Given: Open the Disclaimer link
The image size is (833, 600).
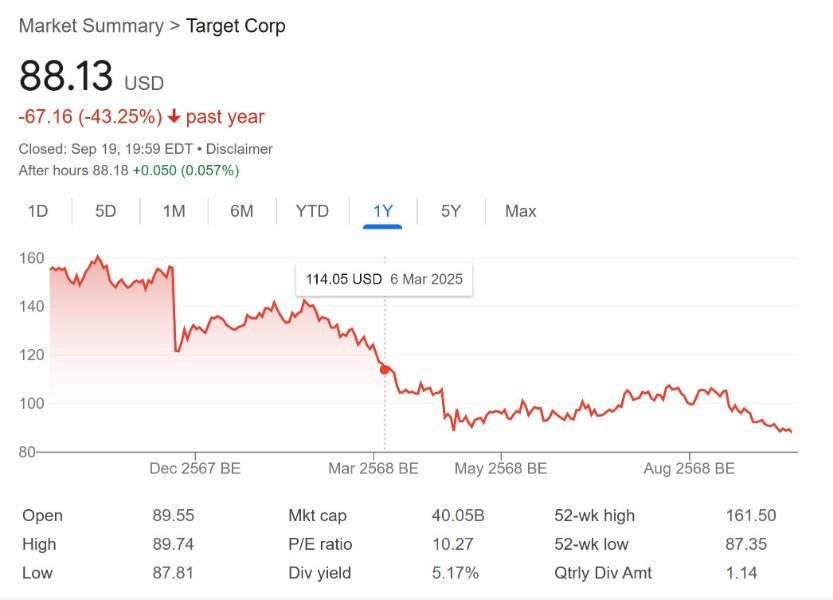Looking at the screenshot, I should coord(239,149).
